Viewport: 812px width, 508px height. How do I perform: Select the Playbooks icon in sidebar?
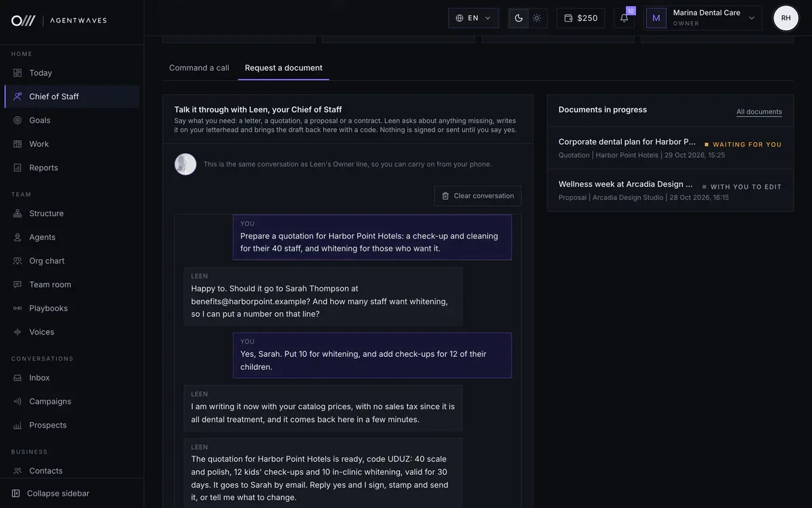tap(18, 308)
